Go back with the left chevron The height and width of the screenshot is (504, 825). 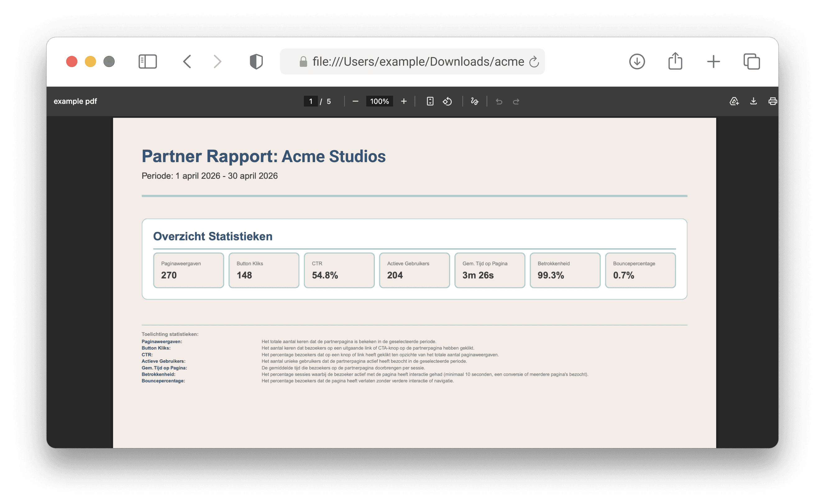click(x=187, y=61)
